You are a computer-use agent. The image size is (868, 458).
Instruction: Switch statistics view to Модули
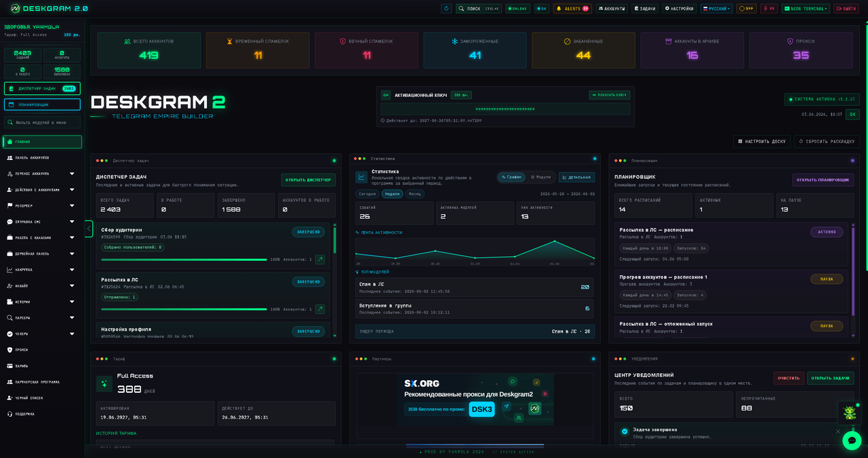point(540,177)
